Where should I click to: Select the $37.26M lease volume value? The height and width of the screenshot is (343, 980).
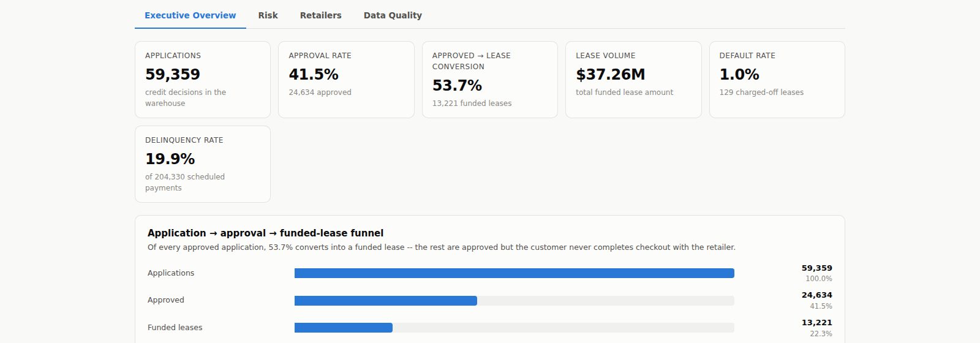click(x=611, y=75)
